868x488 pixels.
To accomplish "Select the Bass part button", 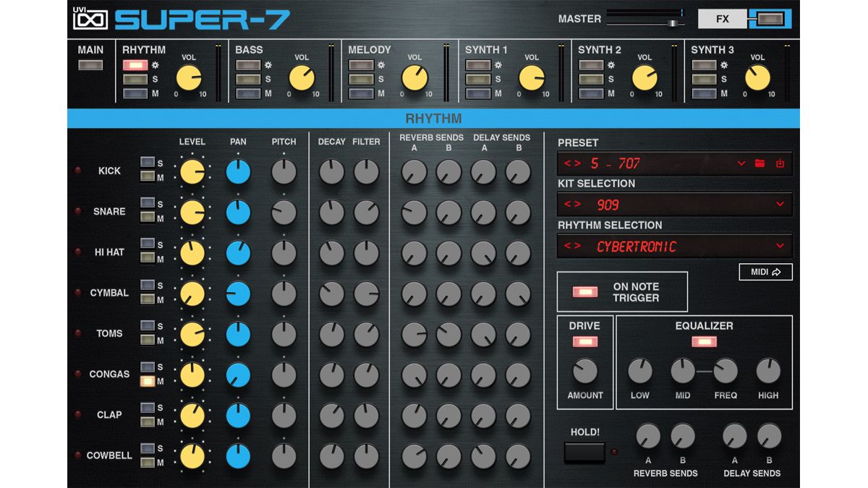I will click(x=247, y=65).
